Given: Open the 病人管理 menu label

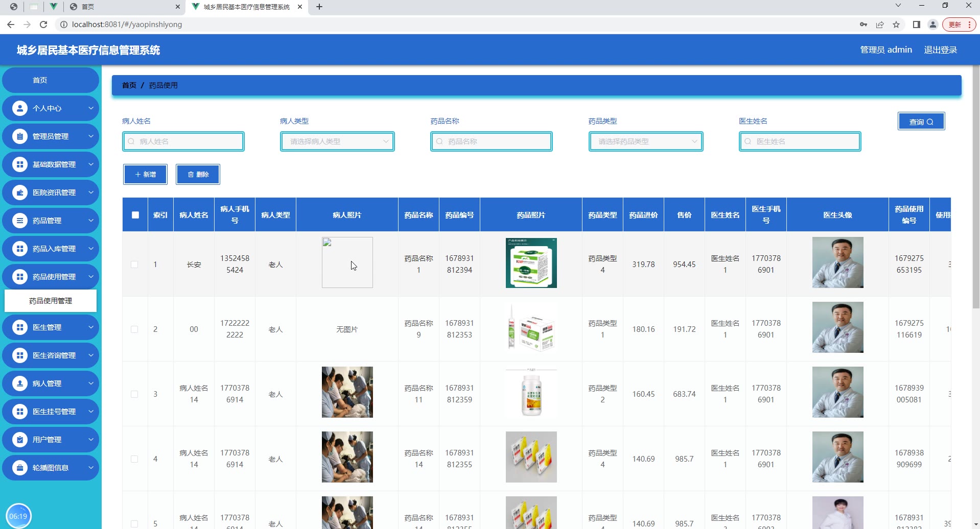Looking at the screenshot, I should point(47,383).
